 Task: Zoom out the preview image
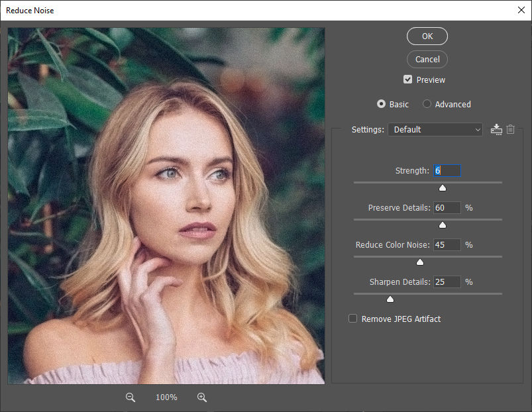pos(131,397)
